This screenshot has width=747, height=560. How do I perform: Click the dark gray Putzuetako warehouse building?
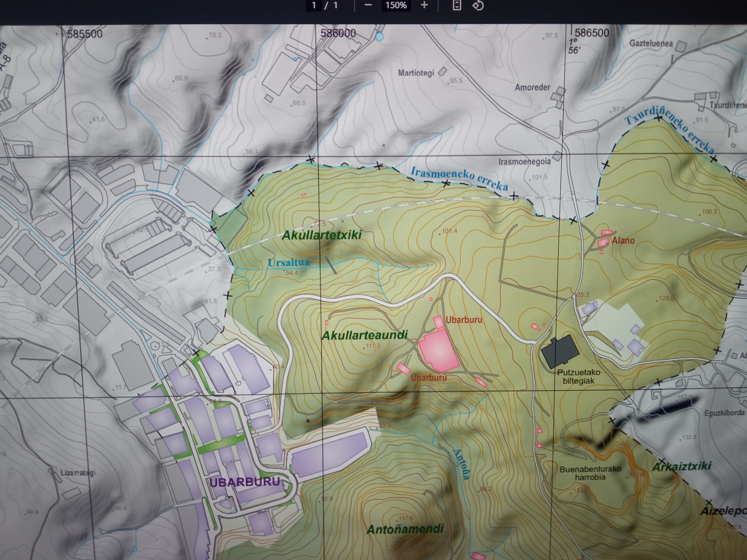point(560,351)
